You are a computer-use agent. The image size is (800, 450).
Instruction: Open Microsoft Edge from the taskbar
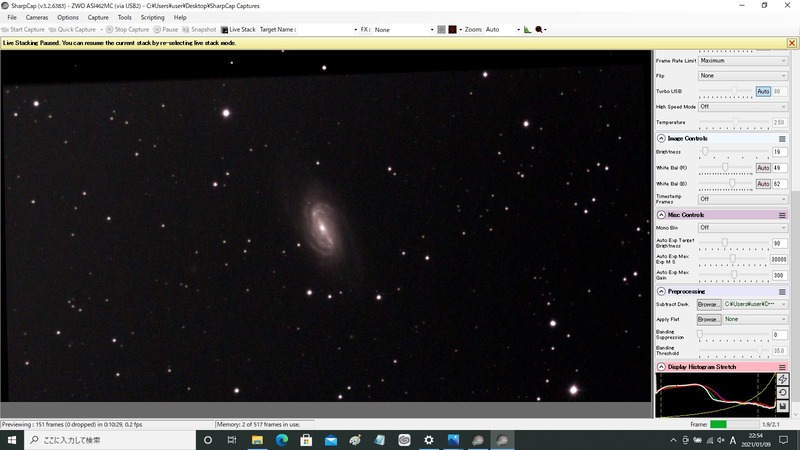coord(282,440)
